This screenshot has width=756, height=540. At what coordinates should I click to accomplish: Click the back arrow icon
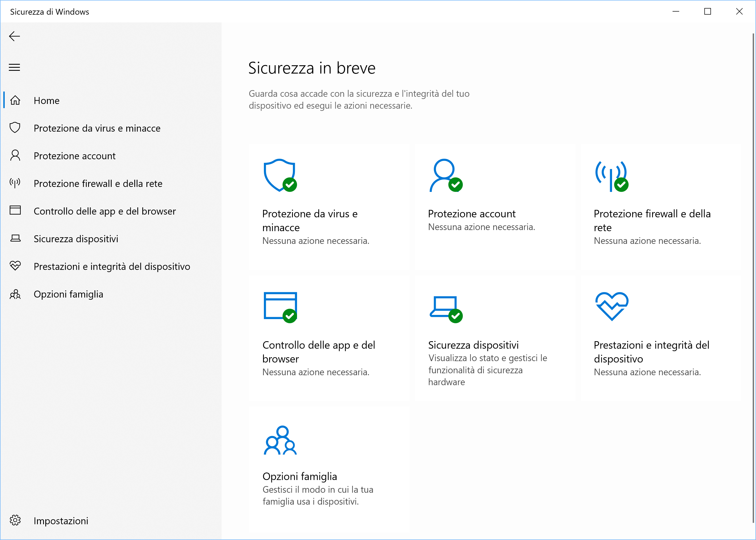15,36
